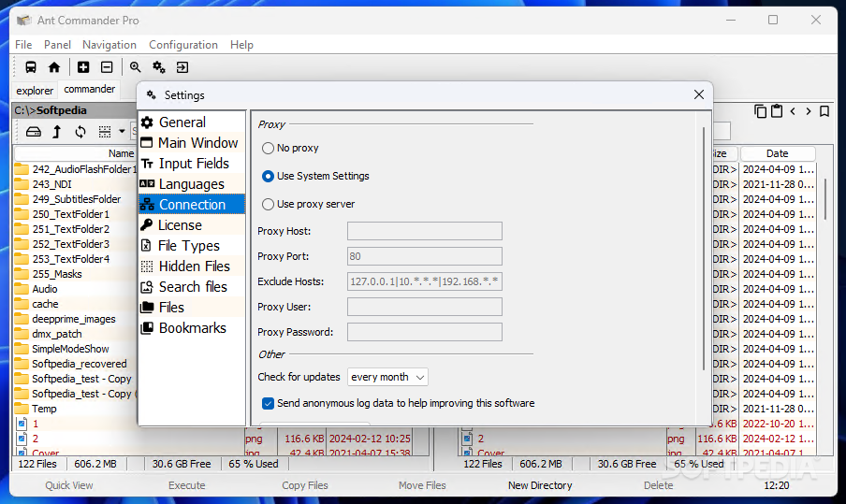Click the New Directory button
The width and height of the screenshot is (846, 504).
(540, 485)
